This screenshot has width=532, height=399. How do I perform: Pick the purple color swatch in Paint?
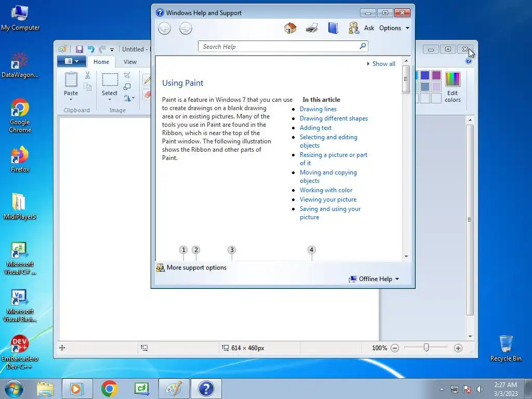click(436, 75)
